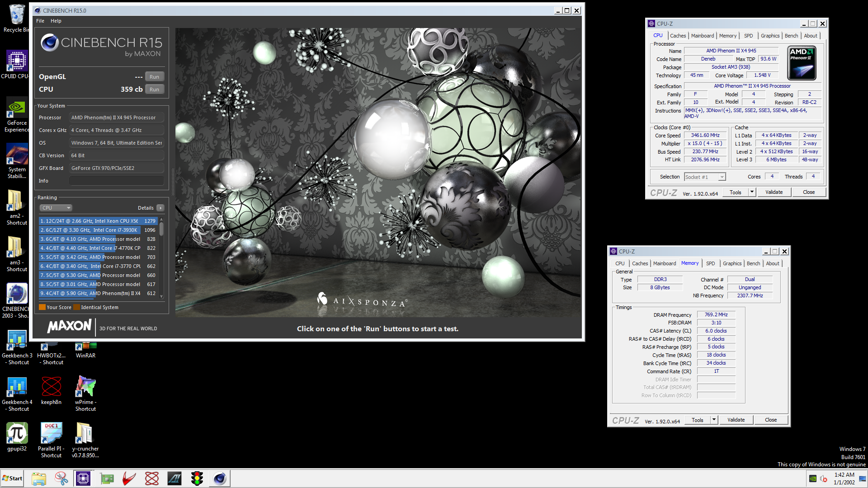Launch the CINEBENCH 2003 desktop shortcut
The width and height of the screenshot is (868, 488).
[x=17, y=300]
